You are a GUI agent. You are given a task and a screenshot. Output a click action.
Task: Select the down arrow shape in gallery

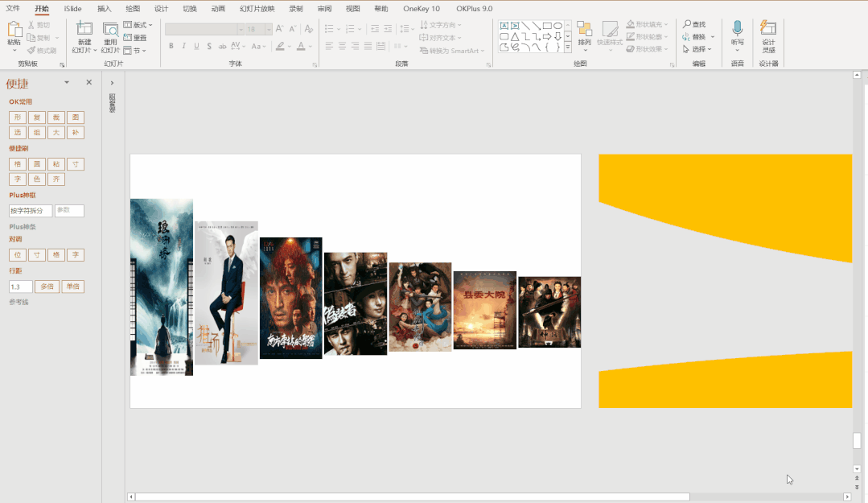(558, 36)
